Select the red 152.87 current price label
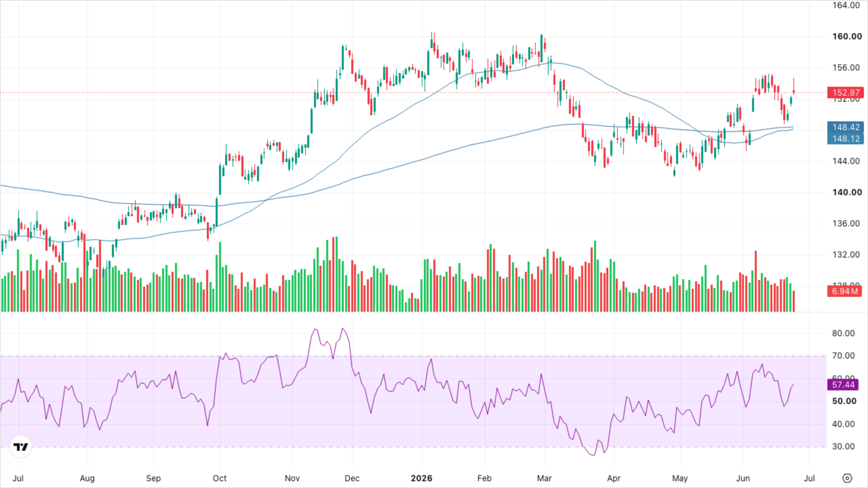This screenshot has width=868, height=488. [x=846, y=93]
